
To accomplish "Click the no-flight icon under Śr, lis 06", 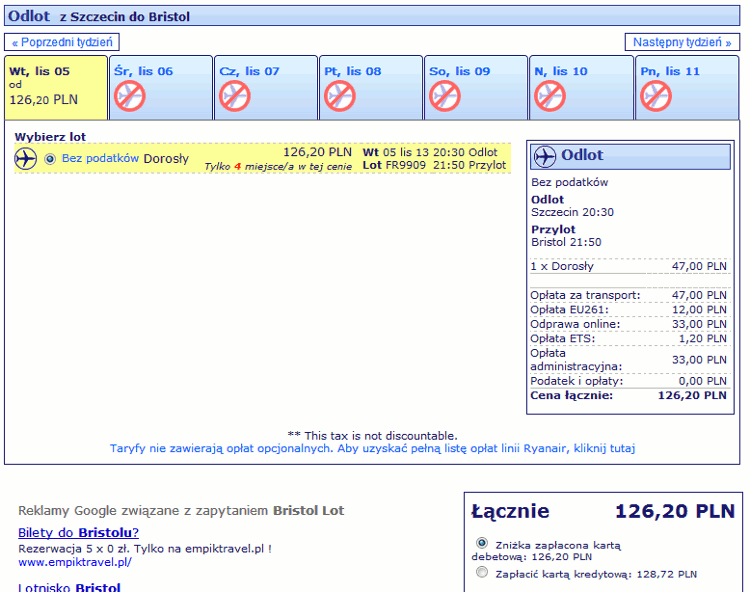I will [x=130, y=96].
